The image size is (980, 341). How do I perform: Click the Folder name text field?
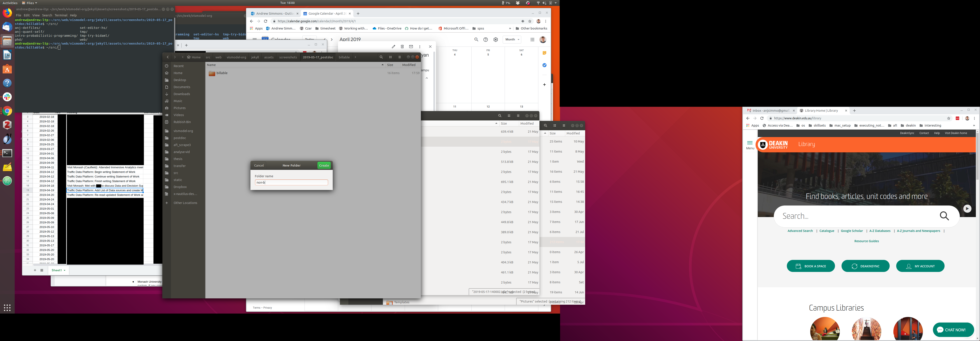click(x=291, y=183)
